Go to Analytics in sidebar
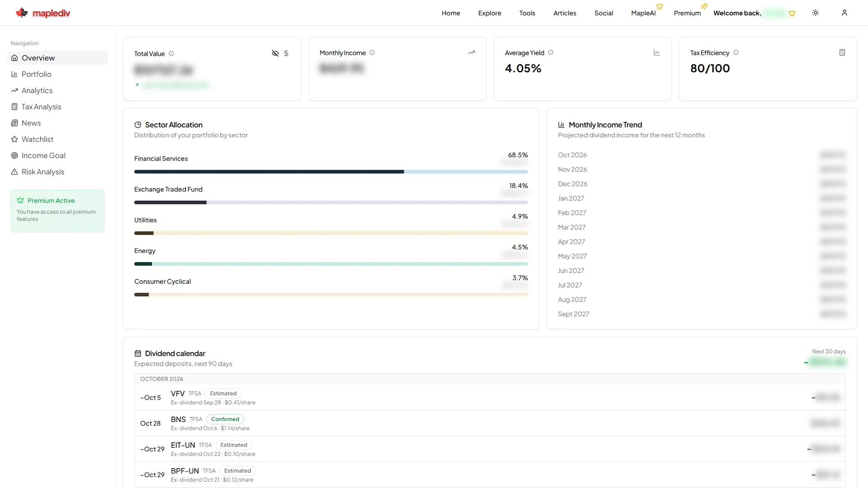Image resolution: width=868 pixels, height=488 pixels. pyautogui.click(x=57, y=90)
